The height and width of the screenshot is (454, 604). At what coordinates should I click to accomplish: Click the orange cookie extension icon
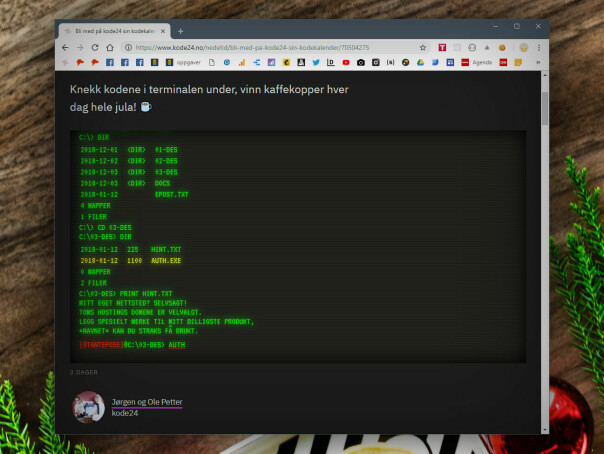(502, 47)
